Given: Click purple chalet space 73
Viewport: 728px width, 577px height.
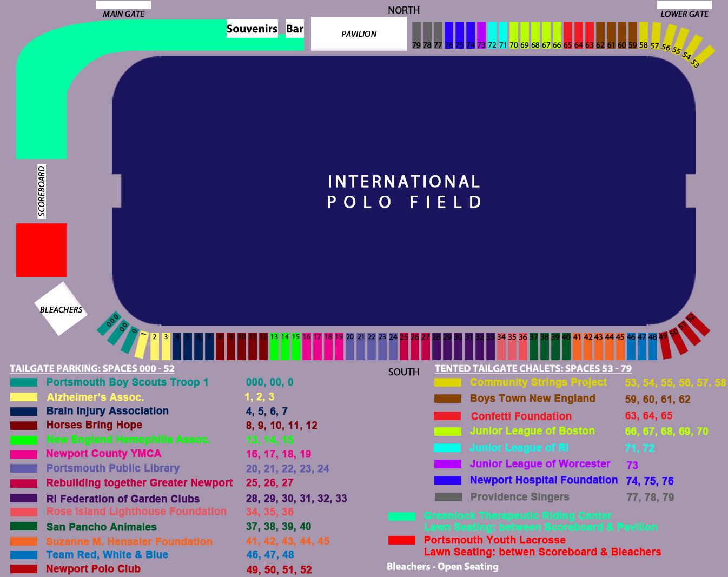Looking at the screenshot, I should tap(481, 35).
